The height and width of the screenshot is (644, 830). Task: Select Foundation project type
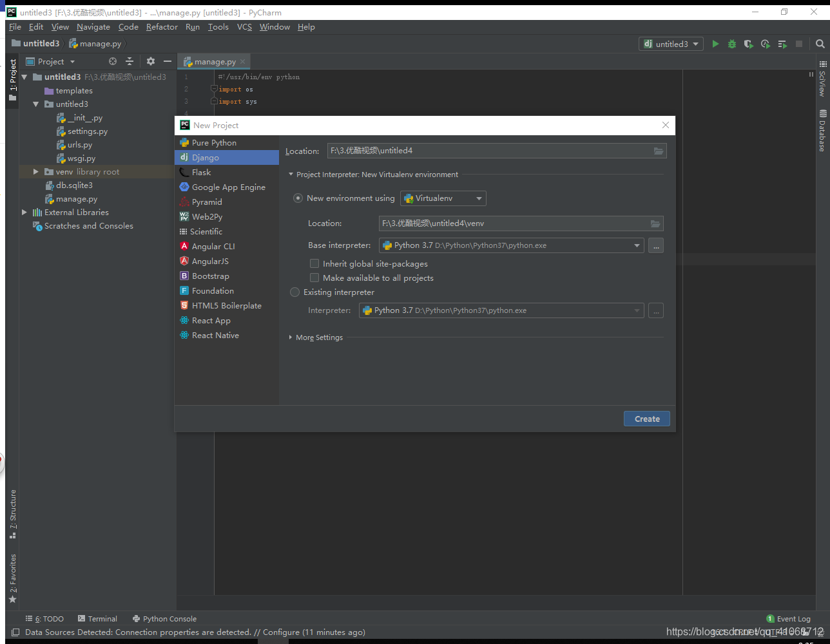point(227,290)
